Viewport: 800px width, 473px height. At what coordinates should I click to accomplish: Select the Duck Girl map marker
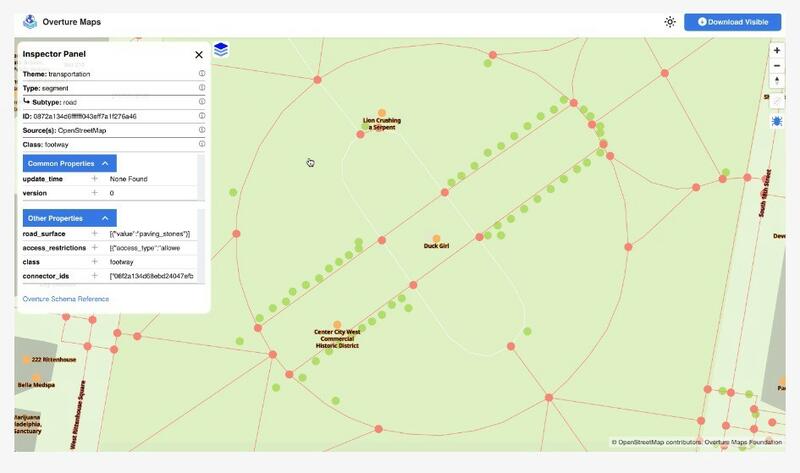pos(436,238)
